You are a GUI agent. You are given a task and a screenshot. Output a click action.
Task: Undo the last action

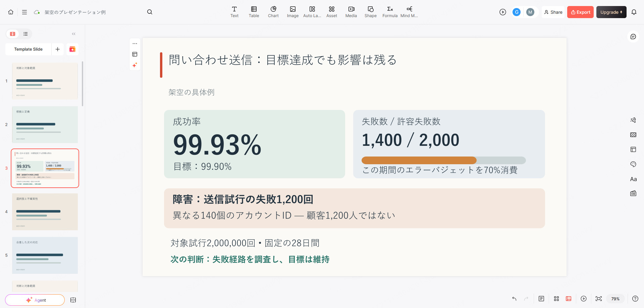tap(514, 299)
